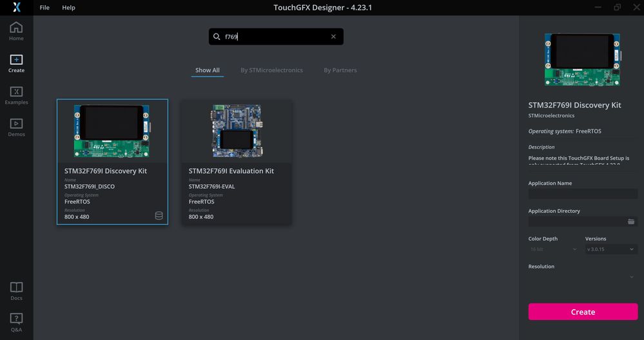
Task: Maximize the TouchGFX Designer window
Action: click(618, 7)
